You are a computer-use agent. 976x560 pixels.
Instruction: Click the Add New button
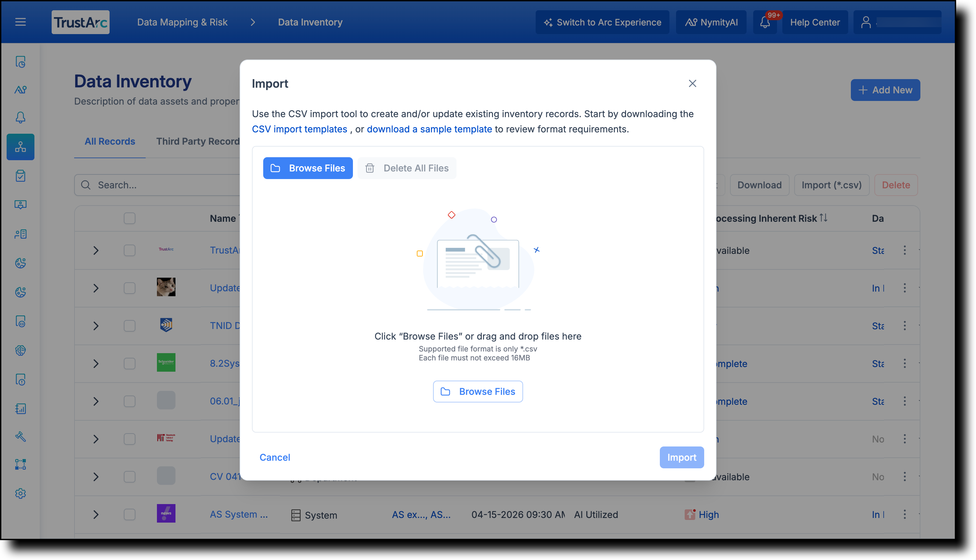click(x=885, y=90)
